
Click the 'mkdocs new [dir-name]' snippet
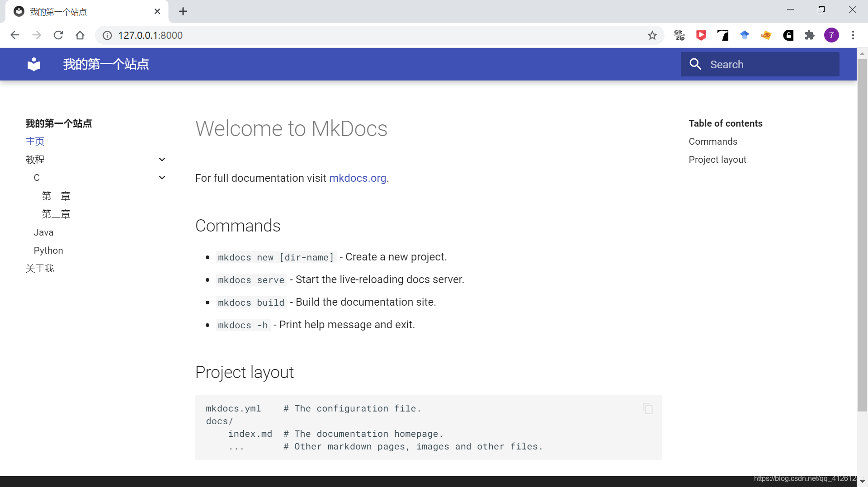(x=276, y=257)
